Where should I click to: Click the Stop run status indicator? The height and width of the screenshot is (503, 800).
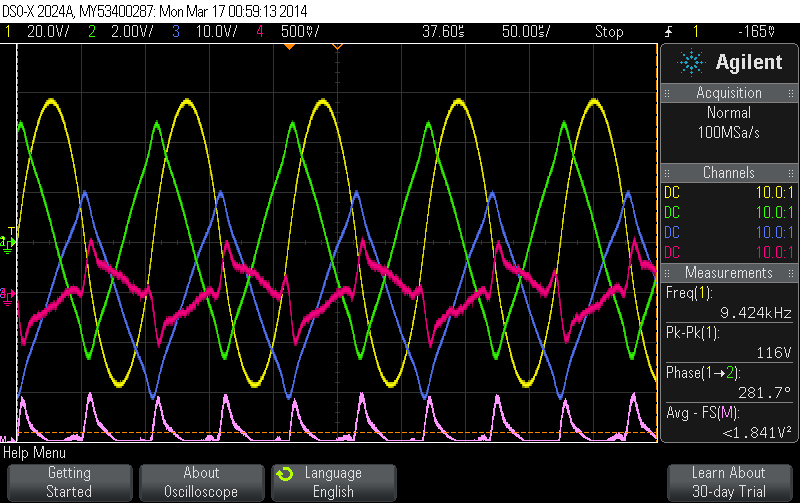pos(609,32)
